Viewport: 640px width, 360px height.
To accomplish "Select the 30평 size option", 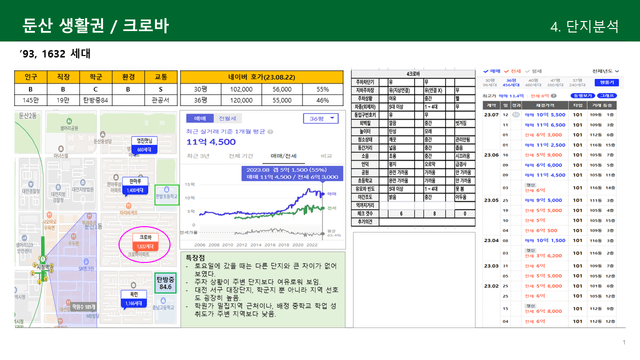I will tap(489, 82).
